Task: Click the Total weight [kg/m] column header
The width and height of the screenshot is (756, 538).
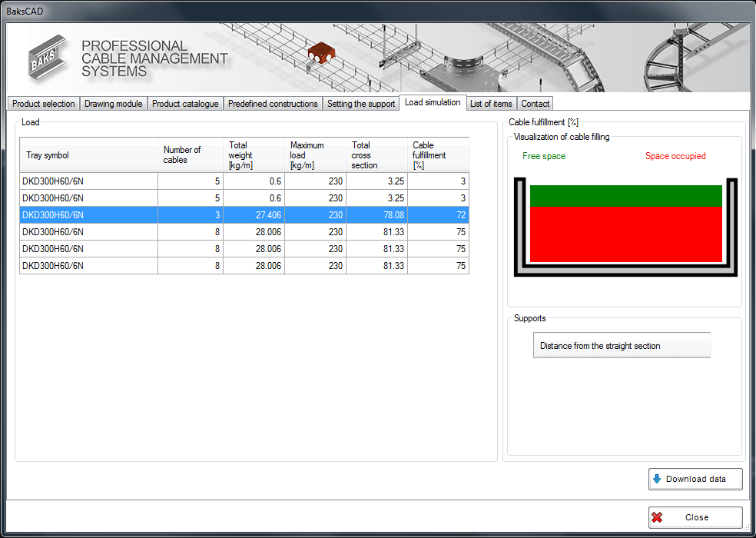Action: tap(254, 155)
